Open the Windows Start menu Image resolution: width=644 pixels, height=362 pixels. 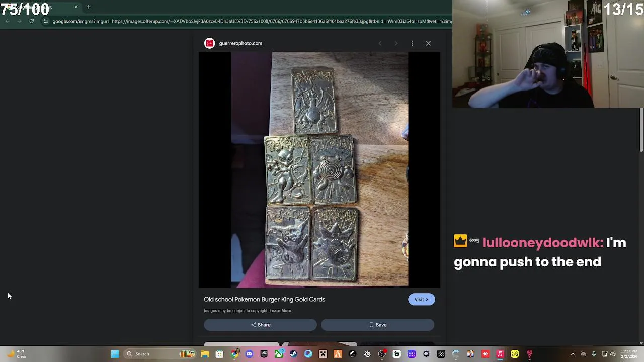(x=115, y=354)
